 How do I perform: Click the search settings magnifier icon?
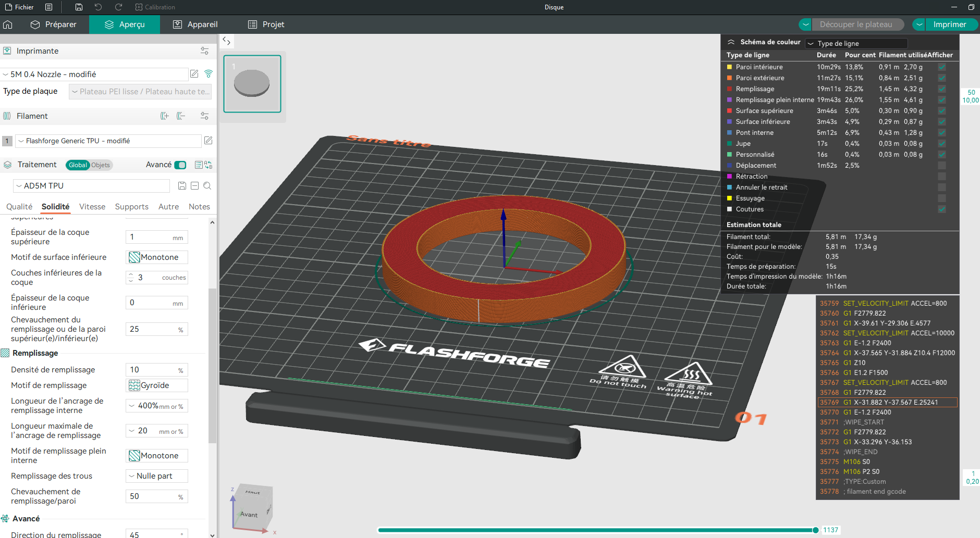207,186
